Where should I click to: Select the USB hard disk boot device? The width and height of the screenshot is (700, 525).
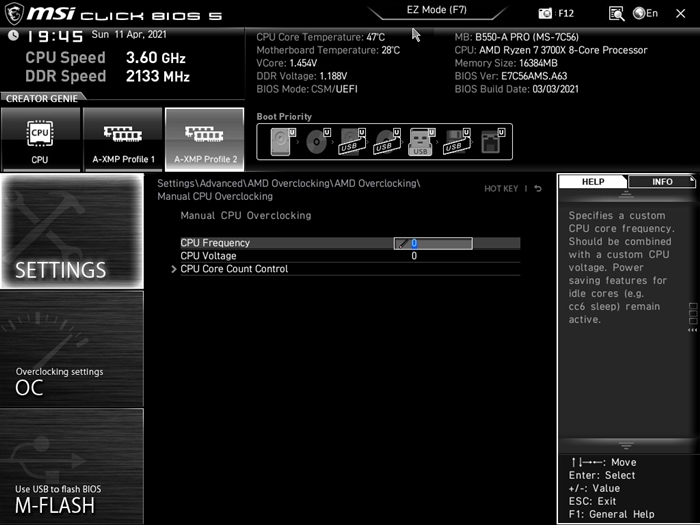(x=353, y=142)
